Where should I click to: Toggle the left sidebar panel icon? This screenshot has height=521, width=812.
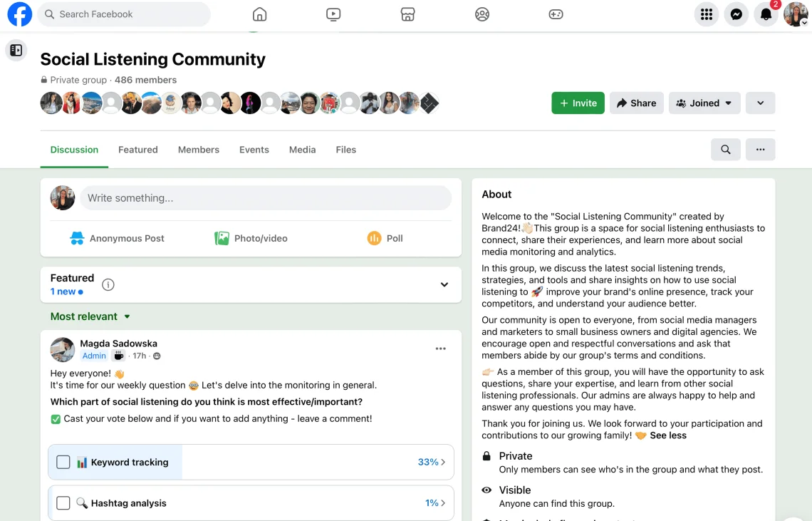(x=16, y=50)
